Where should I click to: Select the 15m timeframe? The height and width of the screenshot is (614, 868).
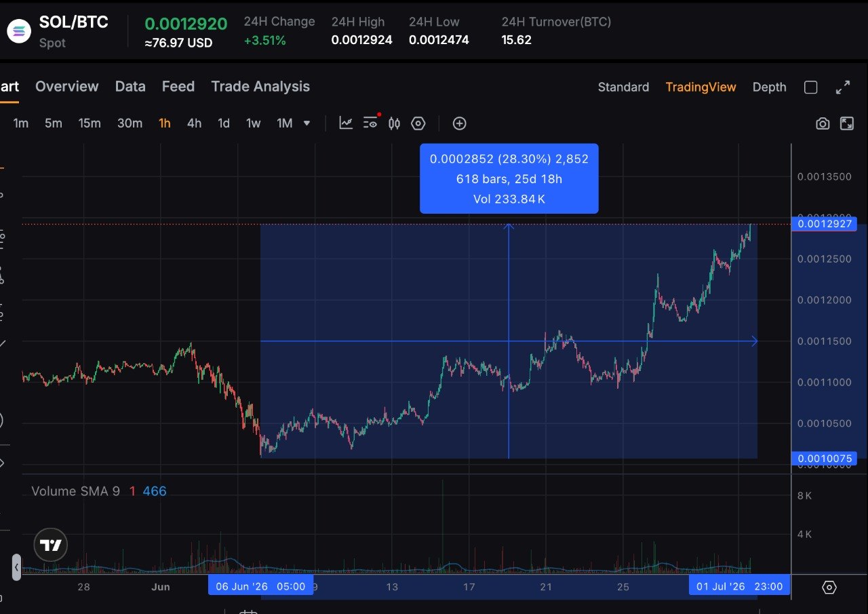click(90, 123)
